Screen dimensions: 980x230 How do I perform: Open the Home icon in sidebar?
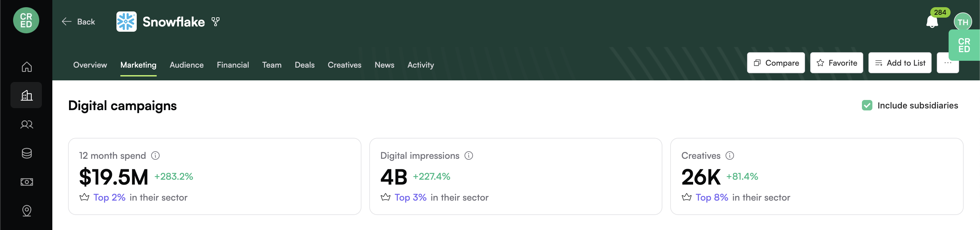coord(26,67)
